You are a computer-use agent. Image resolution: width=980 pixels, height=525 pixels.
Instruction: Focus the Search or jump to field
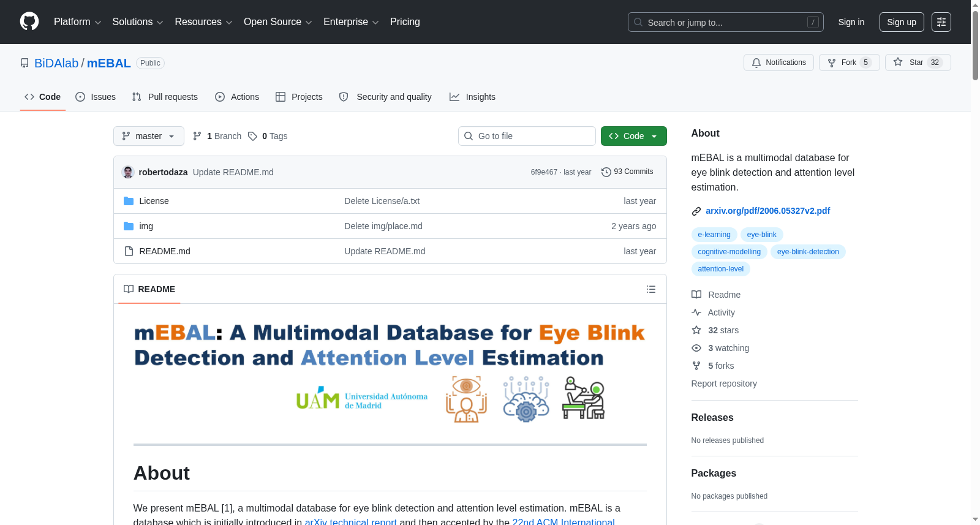[x=726, y=22]
